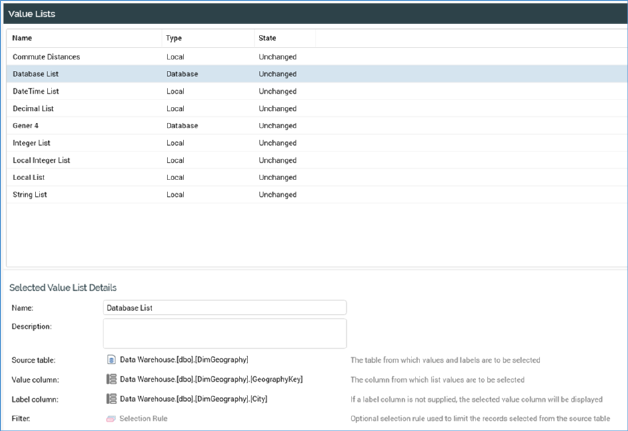Select the City label column reference
Viewport: 628px width, 431px height.
193,399
